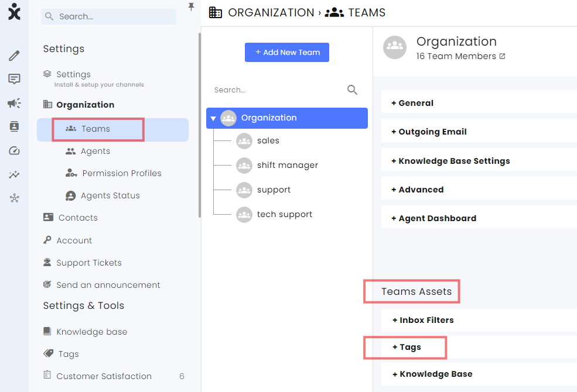The height and width of the screenshot is (392, 577).
Task: Click the sidebar Search field
Action: coord(108,16)
